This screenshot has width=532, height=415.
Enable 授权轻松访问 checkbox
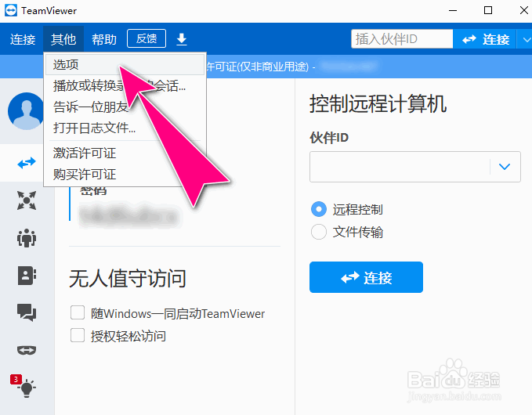tap(78, 335)
